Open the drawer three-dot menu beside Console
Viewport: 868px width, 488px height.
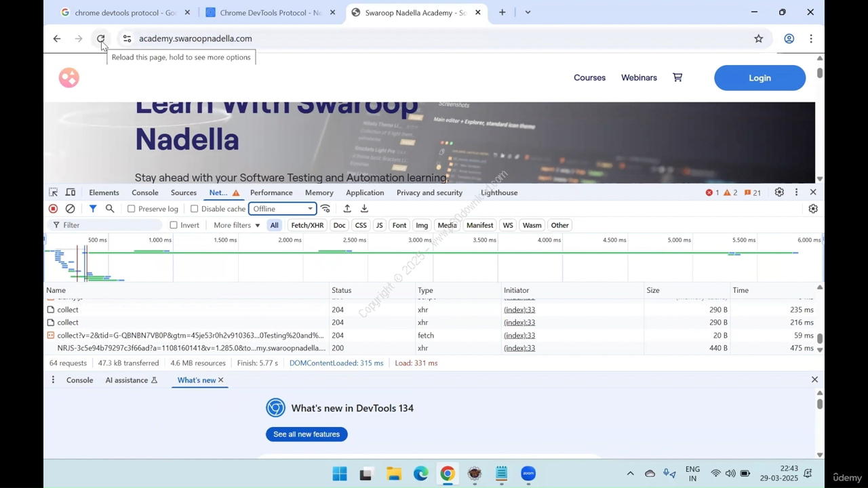[53, 380]
